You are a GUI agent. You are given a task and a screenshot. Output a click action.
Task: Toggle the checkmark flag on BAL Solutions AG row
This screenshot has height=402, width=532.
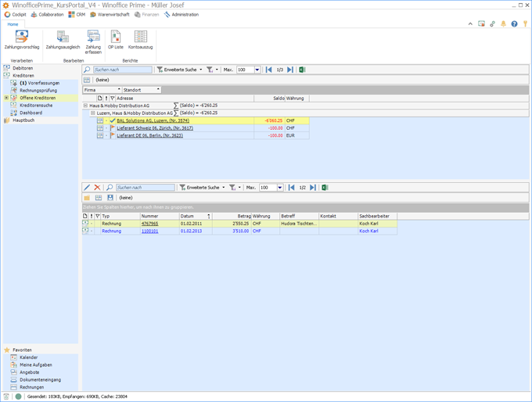click(113, 120)
